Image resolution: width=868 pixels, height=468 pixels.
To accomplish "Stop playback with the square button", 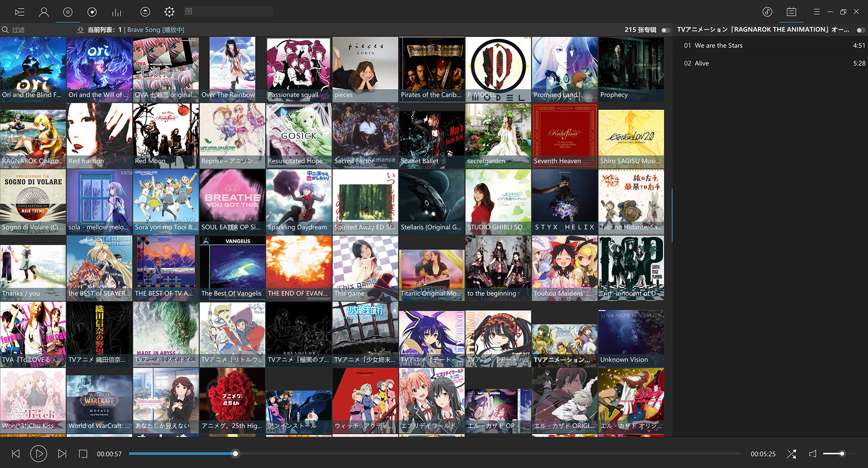I will coord(83,454).
